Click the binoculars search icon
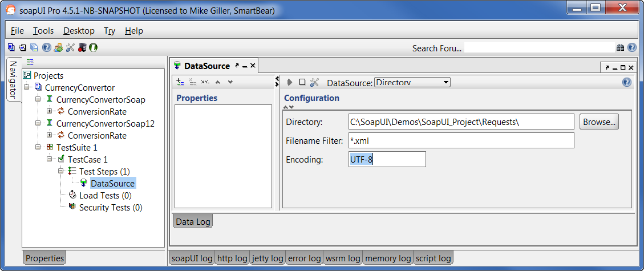 coord(620,48)
